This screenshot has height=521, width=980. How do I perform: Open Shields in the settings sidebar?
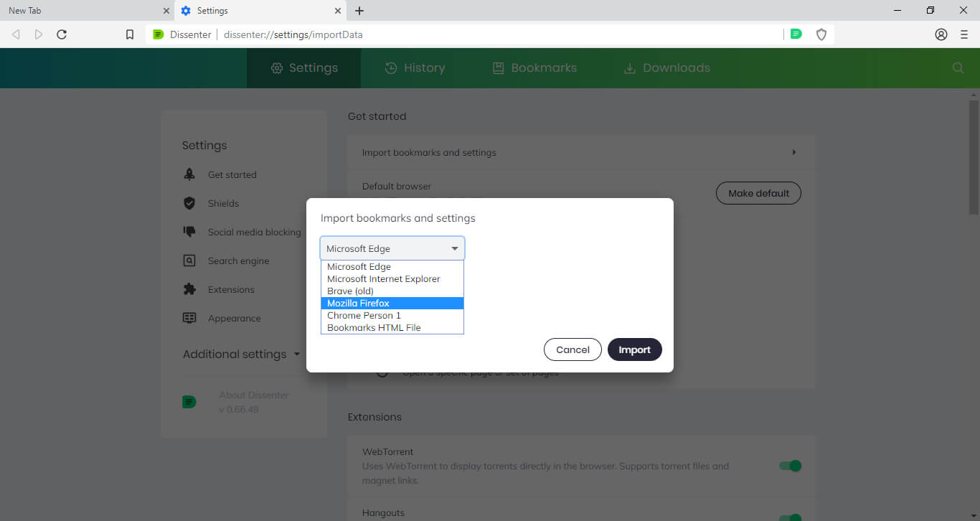[x=223, y=203]
